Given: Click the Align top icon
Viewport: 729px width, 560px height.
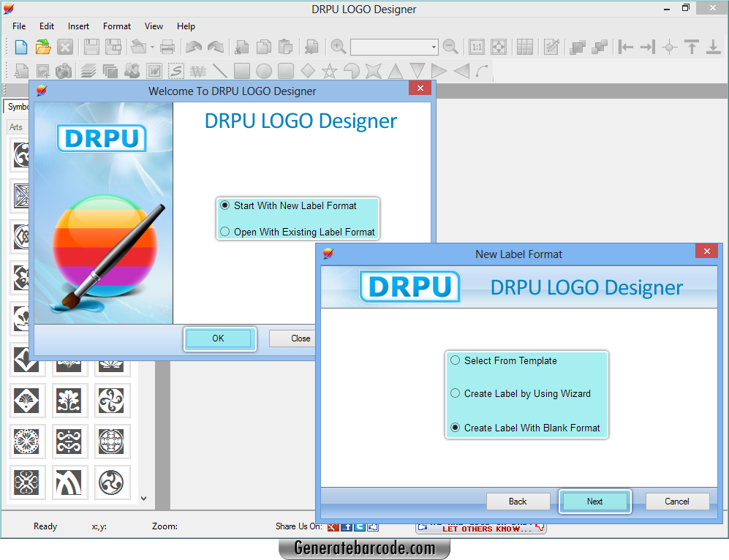Looking at the screenshot, I should pyautogui.click(x=692, y=47).
